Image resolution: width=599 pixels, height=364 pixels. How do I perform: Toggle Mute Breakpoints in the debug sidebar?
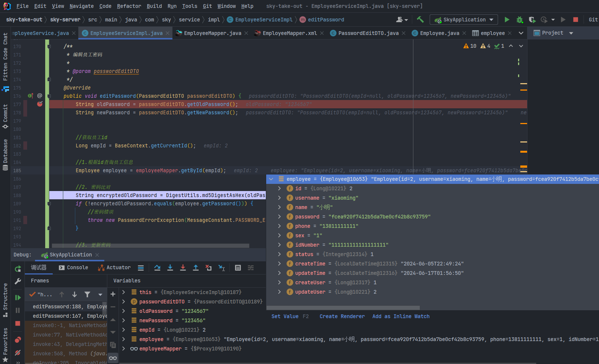click(18, 352)
